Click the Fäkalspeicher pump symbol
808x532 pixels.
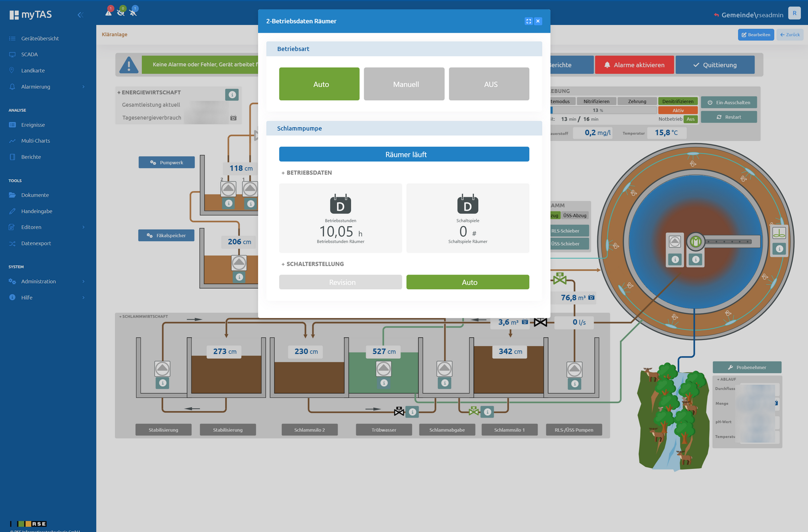pyautogui.click(x=239, y=262)
